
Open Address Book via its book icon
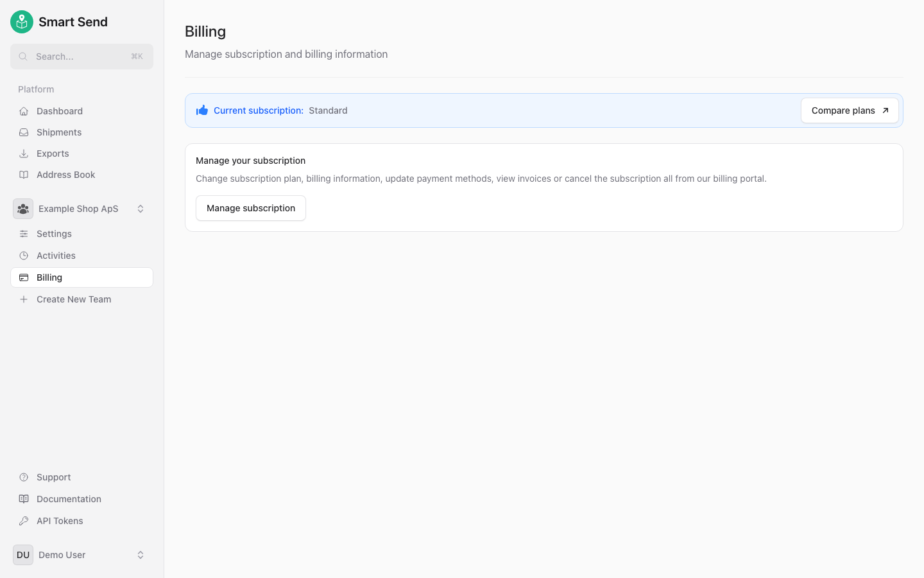(x=23, y=174)
